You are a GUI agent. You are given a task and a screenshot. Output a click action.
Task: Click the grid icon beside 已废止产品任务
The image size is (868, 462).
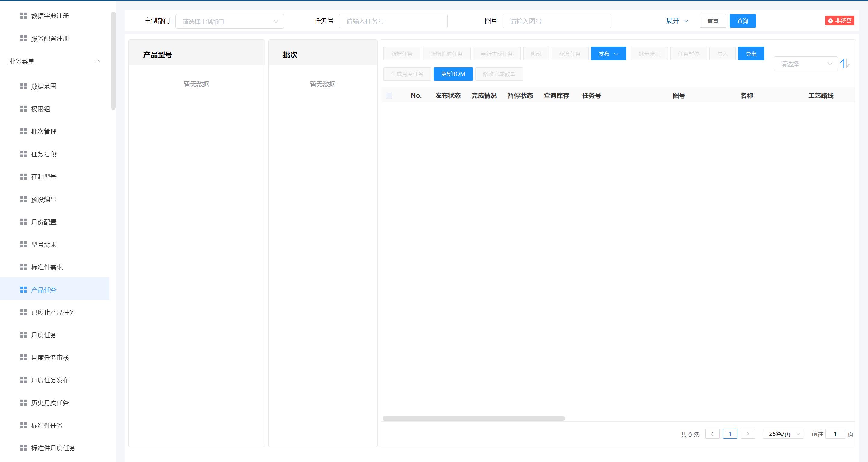tap(23, 312)
